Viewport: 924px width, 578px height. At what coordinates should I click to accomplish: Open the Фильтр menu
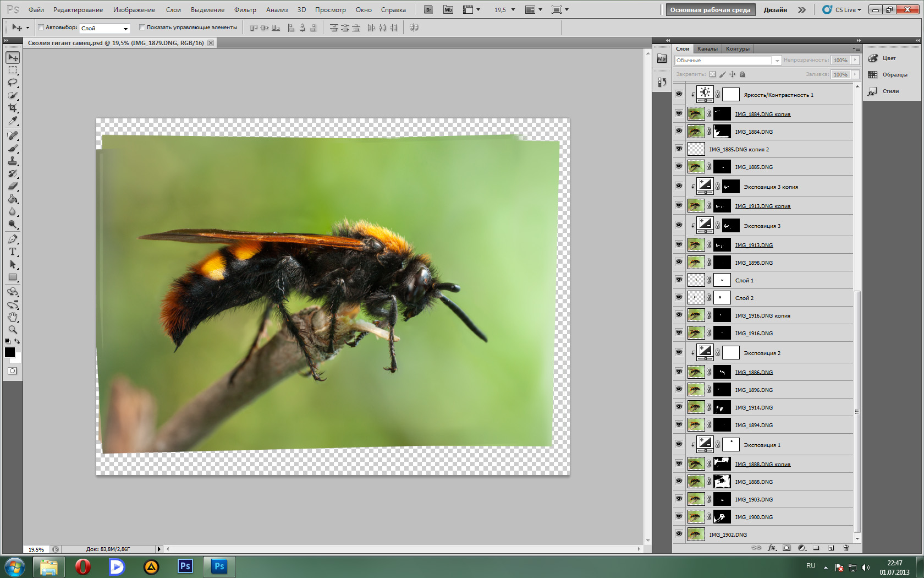click(x=245, y=10)
